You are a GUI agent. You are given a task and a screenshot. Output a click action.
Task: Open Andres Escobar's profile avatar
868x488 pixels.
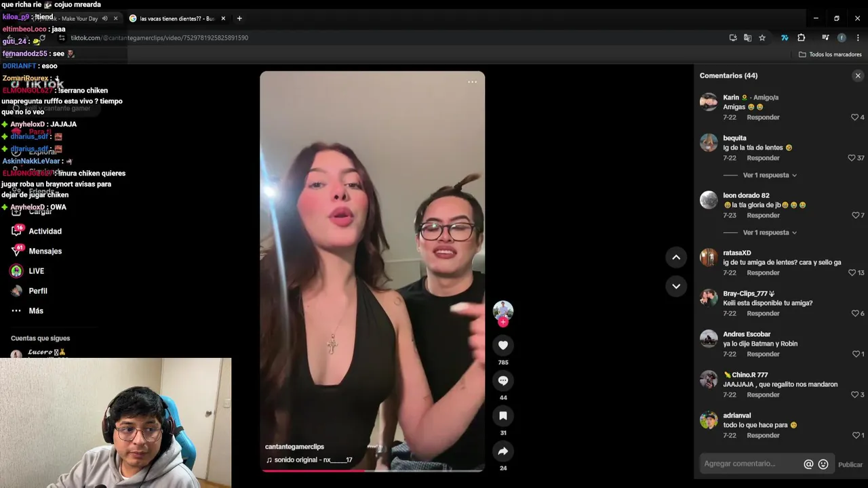point(709,338)
